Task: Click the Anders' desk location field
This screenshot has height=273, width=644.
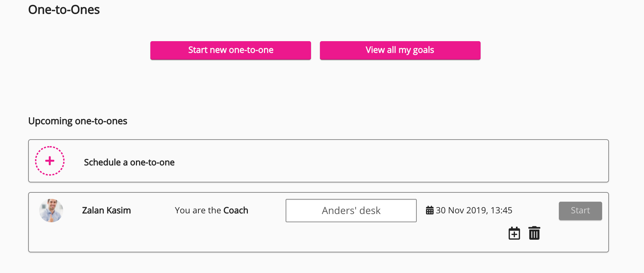Action: point(350,210)
